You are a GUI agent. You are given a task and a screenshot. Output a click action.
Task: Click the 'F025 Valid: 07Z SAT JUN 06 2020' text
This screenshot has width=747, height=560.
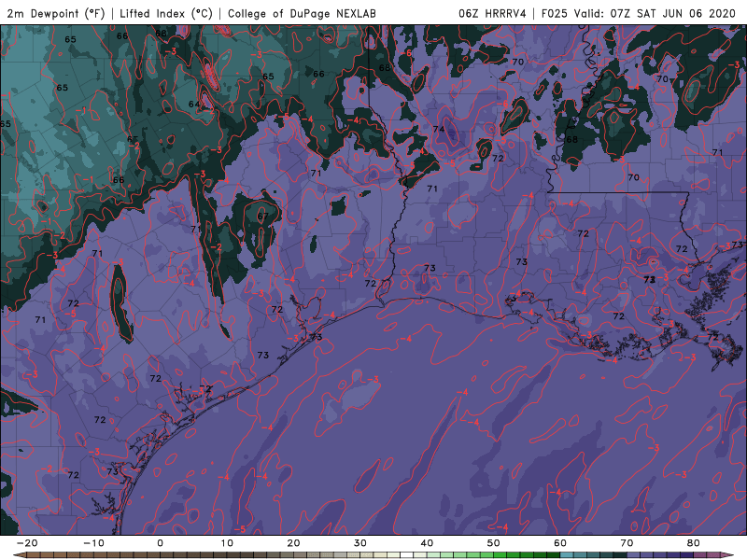tap(639, 13)
